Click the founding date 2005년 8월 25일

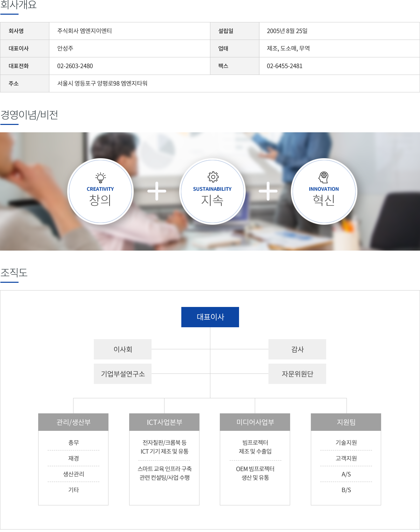point(287,31)
